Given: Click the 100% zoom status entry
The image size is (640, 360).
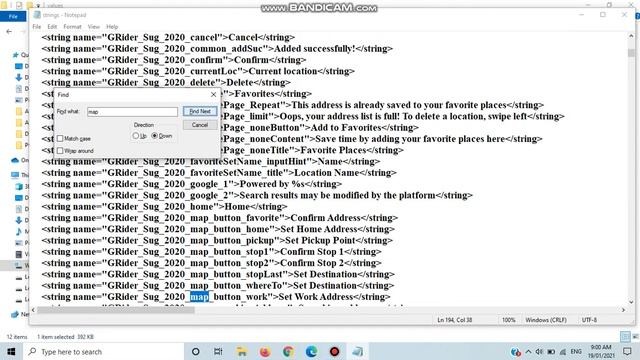Looking at the screenshot, I should tap(509, 320).
